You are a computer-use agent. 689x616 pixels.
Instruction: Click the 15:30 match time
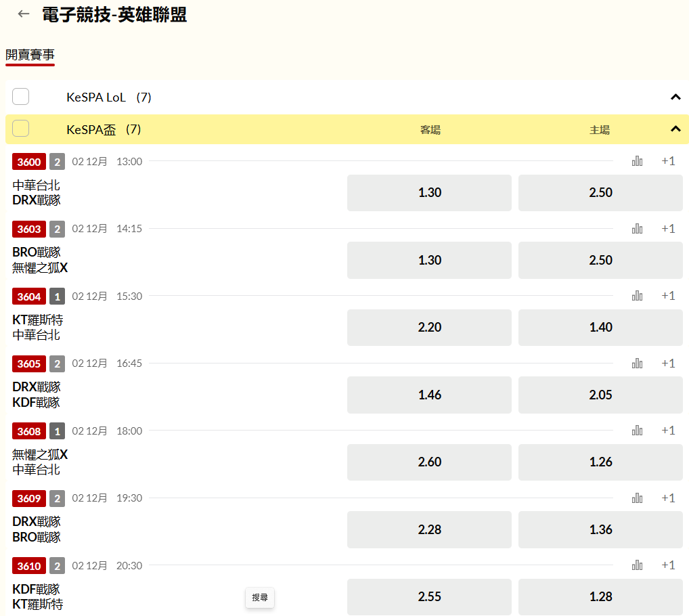[129, 296]
